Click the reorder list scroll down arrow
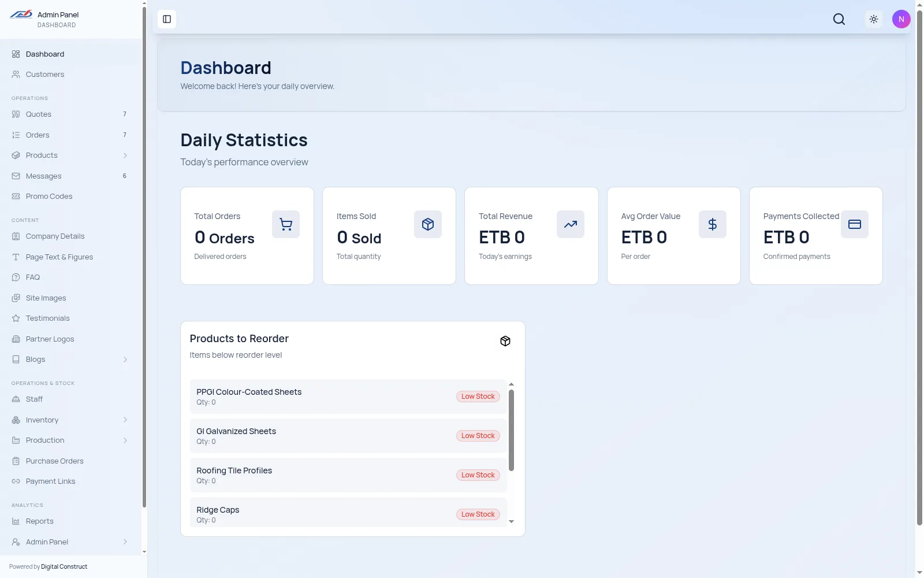Viewport: 924px width, 578px height. tap(511, 522)
